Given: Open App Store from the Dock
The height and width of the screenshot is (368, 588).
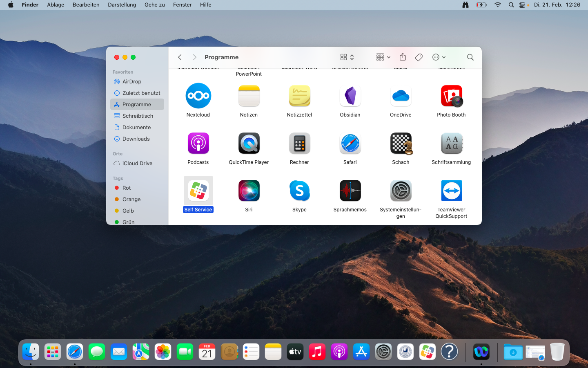Looking at the screenshot, I should click(361, 352).
